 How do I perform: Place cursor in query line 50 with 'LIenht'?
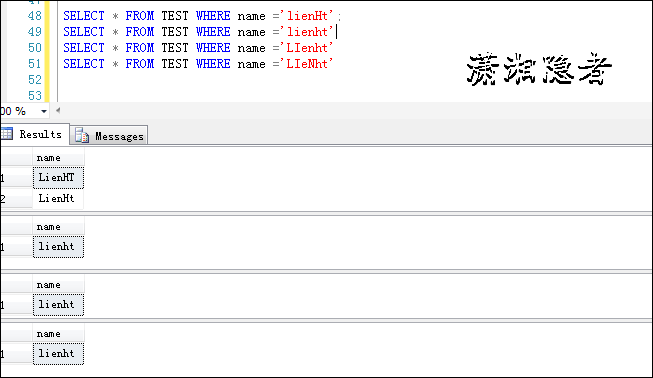tap(198, 48)
